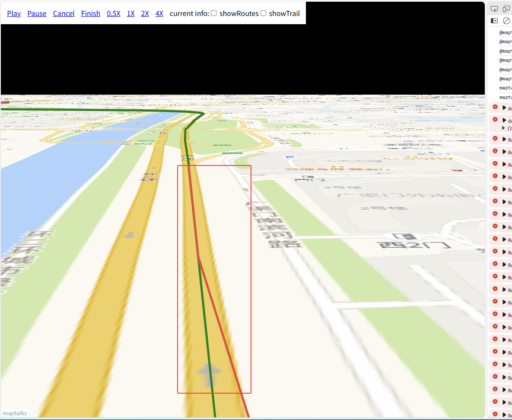Set playback speed to 0.5X

[x=113, y=13]
